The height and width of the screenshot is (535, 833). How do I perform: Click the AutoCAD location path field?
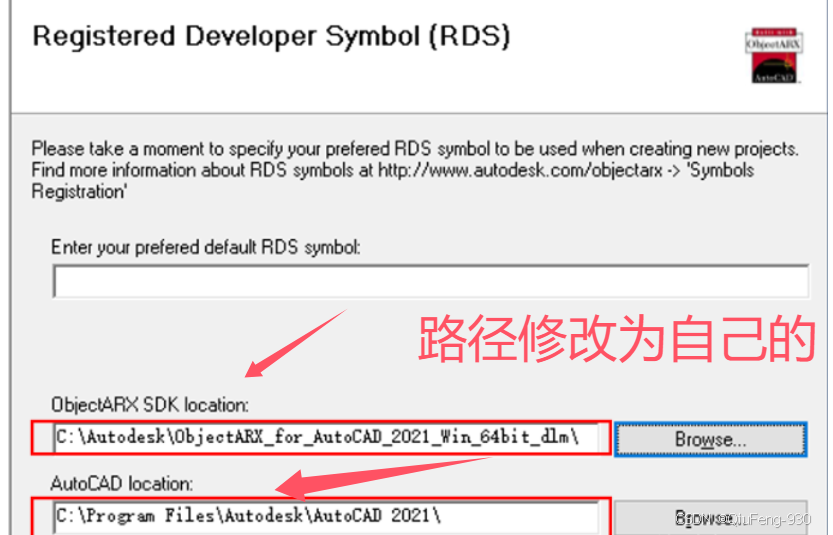[326, 517]
